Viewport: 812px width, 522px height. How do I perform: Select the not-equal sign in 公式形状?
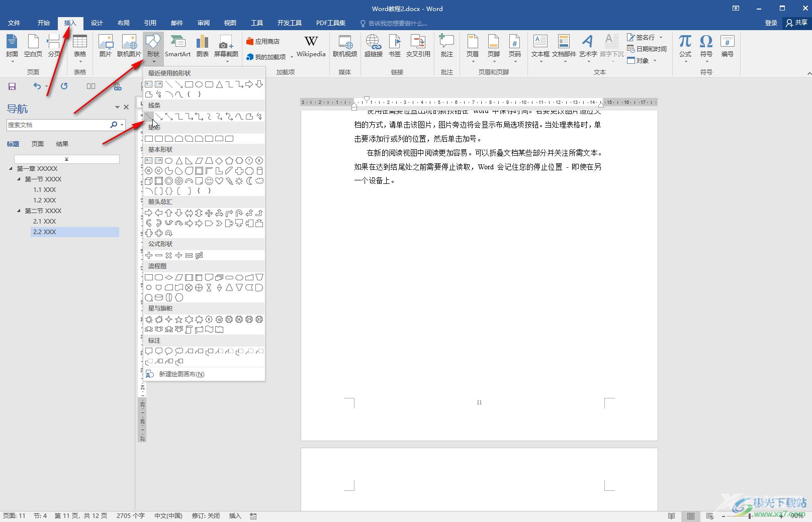[x=199, y=255]
